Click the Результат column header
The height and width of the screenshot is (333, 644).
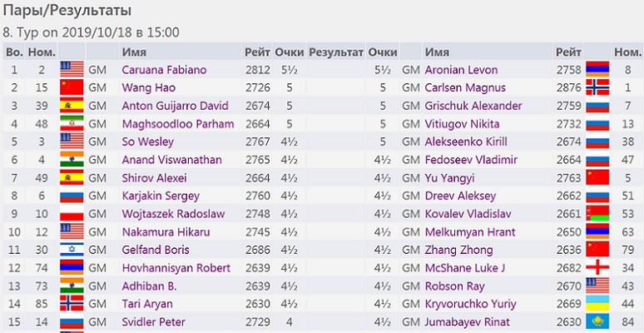click(336, 52)
